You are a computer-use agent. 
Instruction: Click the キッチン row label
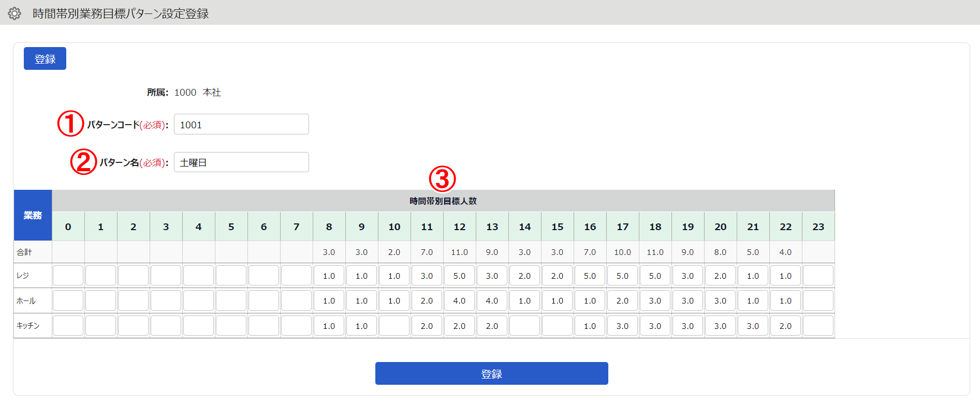tap(28, 326)
